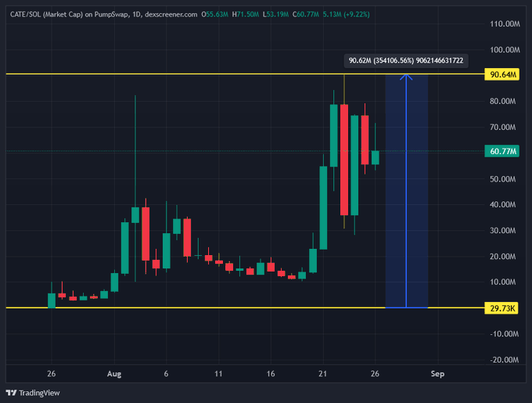Click the high value H71.50M
This screenshot has width=532, height=403.
tap(246, 14)
